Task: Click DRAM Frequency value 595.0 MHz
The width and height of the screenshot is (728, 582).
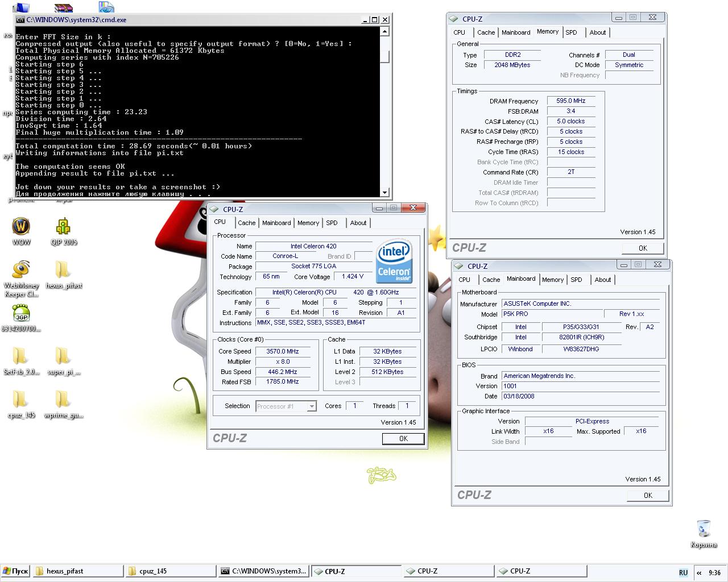Action: [x=571, y=101]
